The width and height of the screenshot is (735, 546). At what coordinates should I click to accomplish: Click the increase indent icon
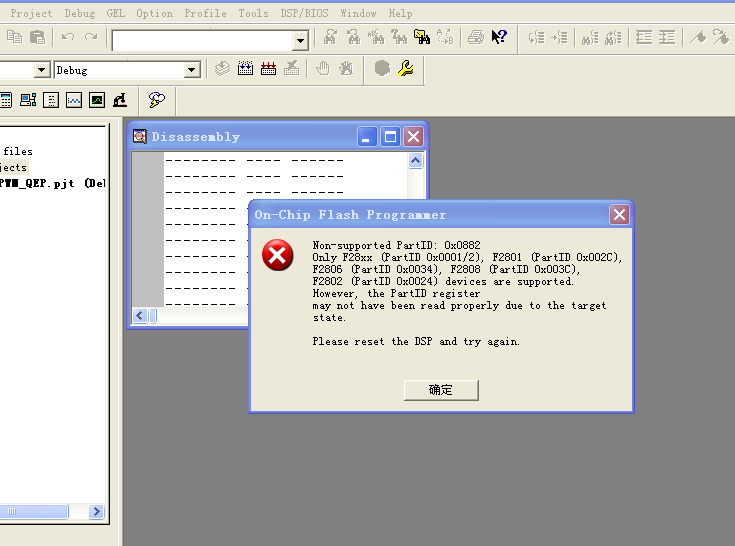coord(667,37)
